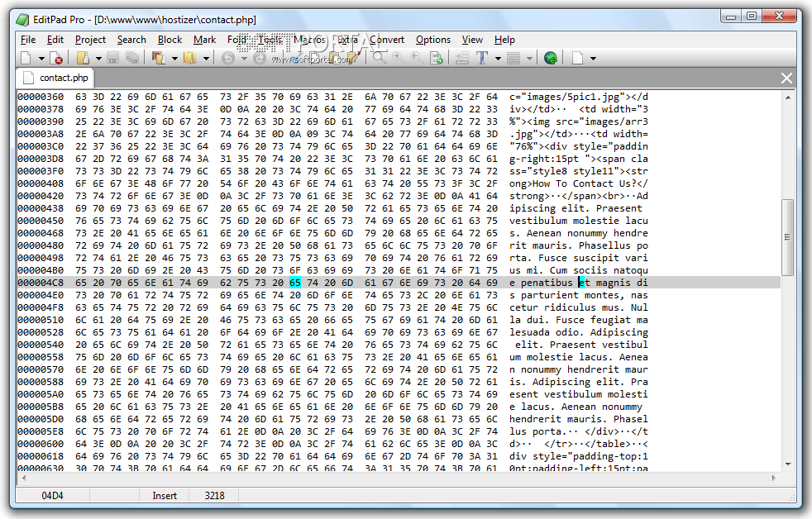Select the contact.php tab
The width and height of the screenshot is (812, 519).
pos(55,78)
